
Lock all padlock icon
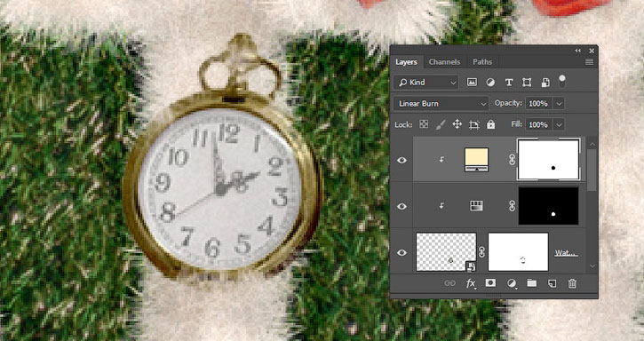click(491, 124)
